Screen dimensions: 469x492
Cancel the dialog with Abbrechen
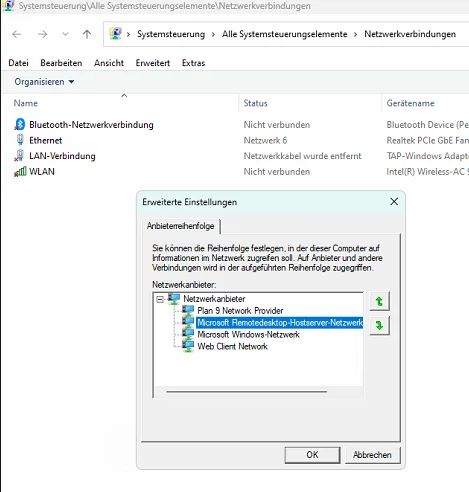[x=372, y=455]
